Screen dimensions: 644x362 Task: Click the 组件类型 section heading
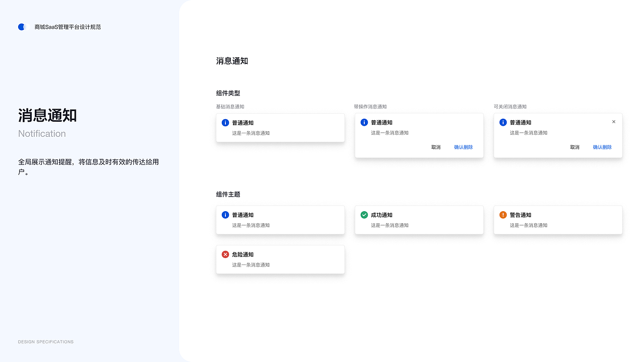tap(227, 93)
